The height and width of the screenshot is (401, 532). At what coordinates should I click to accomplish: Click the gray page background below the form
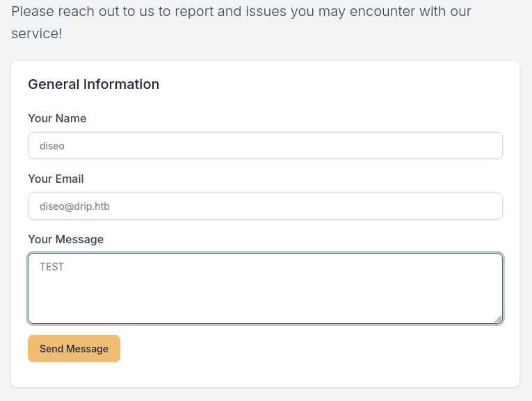265,395
